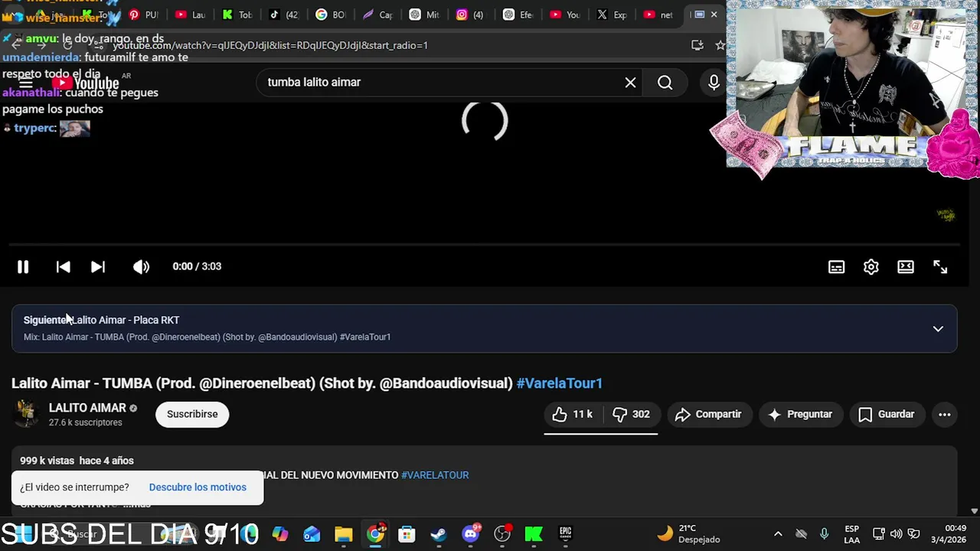Viewport: 980px width, 551px height.
Task: Click 'Descubre los motivos' link
Action: coord(198,487)
